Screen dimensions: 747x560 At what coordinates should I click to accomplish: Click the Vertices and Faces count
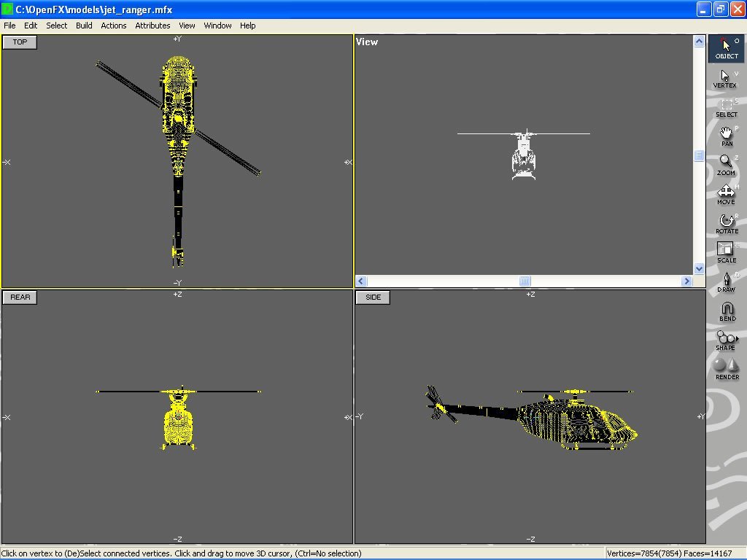(x=670, y=553)
